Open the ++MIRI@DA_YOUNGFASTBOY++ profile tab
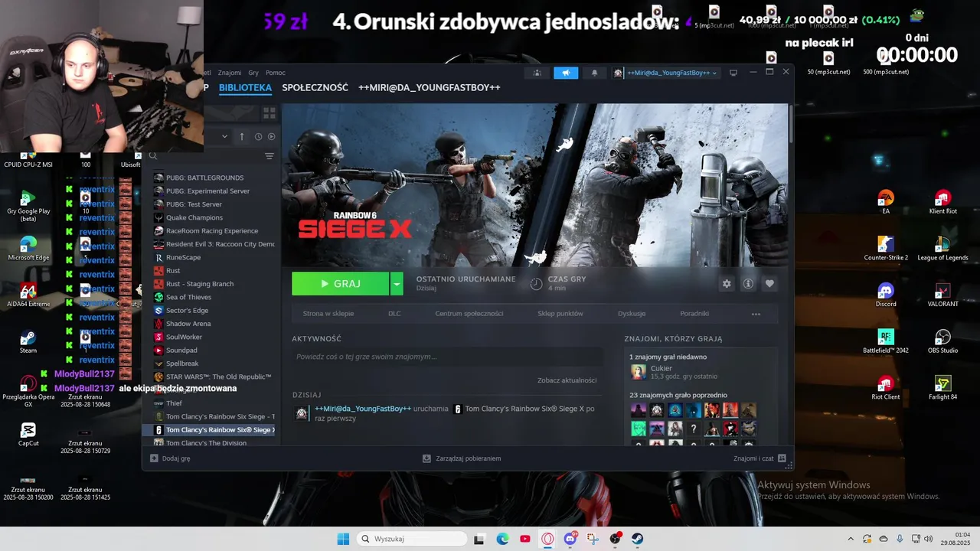The image size is (980, 551). (430, 88)
